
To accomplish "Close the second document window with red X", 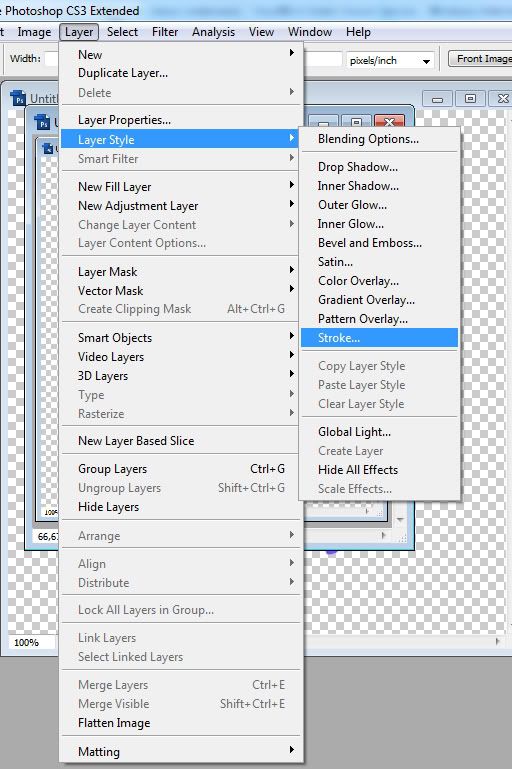I will 389,122.
